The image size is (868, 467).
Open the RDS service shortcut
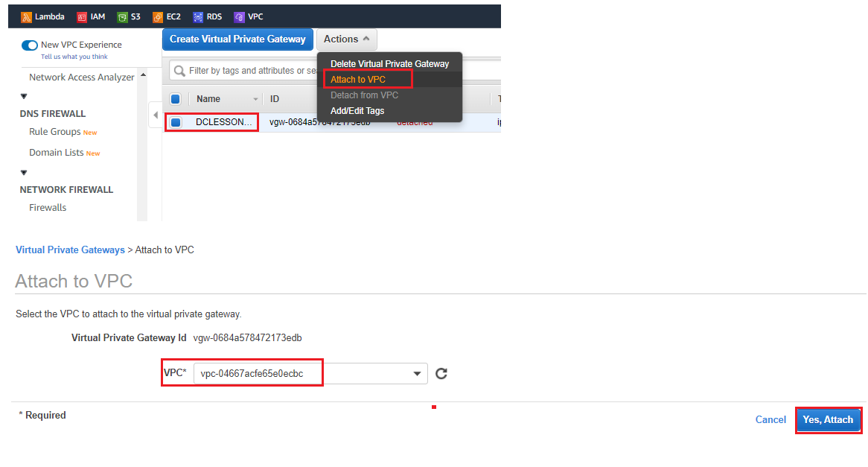pos(207,16)
